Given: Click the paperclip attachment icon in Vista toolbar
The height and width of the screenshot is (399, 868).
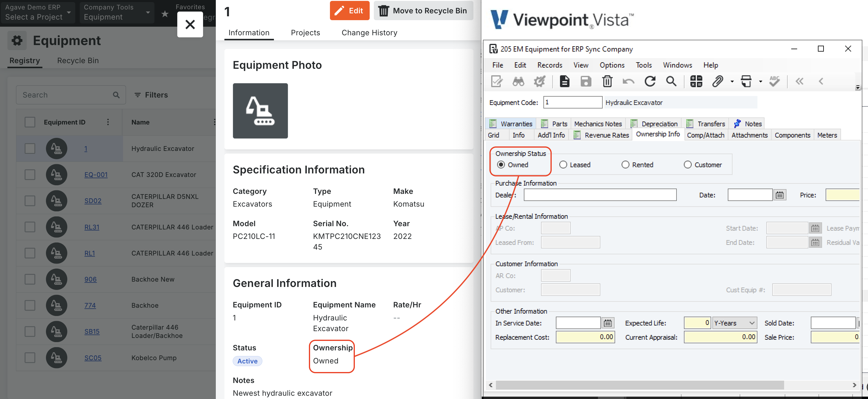Looking at the screenshot, I should click(x=718, y=81).
